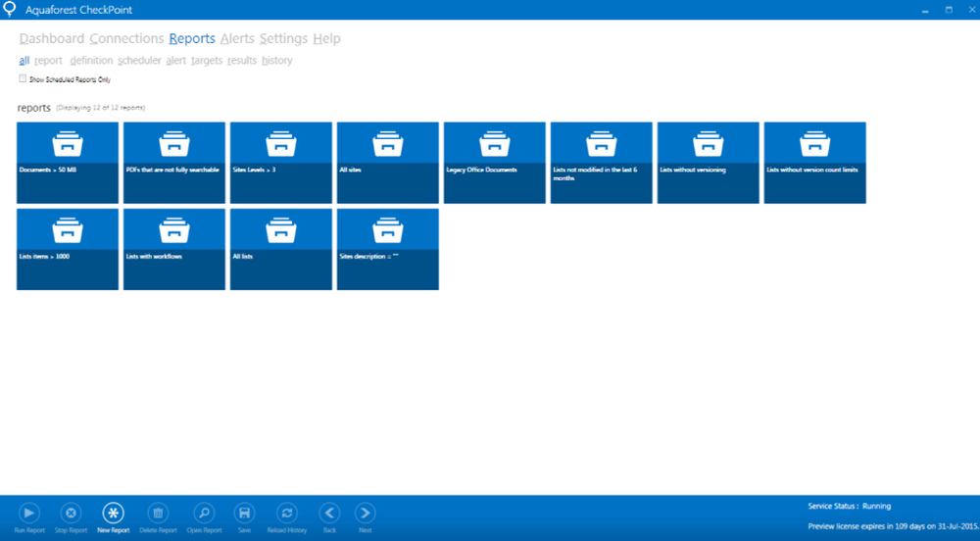Select the 'Sites Levels > 3' report tile

[x=281, y=163]
